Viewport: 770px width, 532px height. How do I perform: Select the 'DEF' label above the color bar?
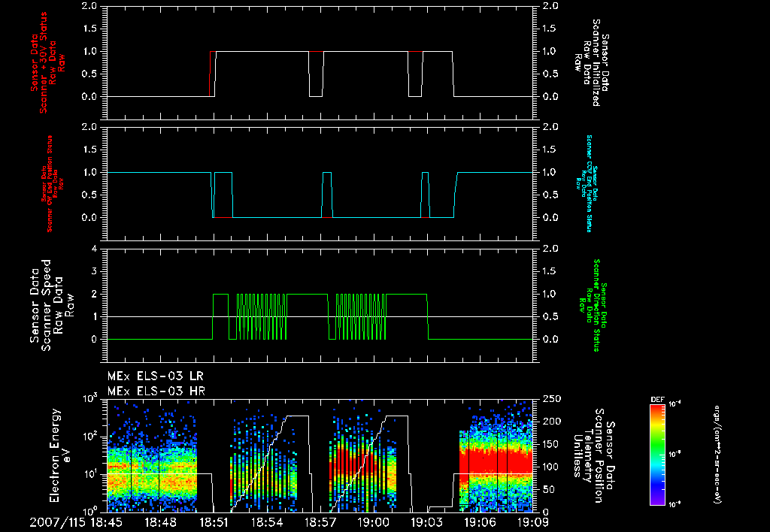click(x=657, y=400)
